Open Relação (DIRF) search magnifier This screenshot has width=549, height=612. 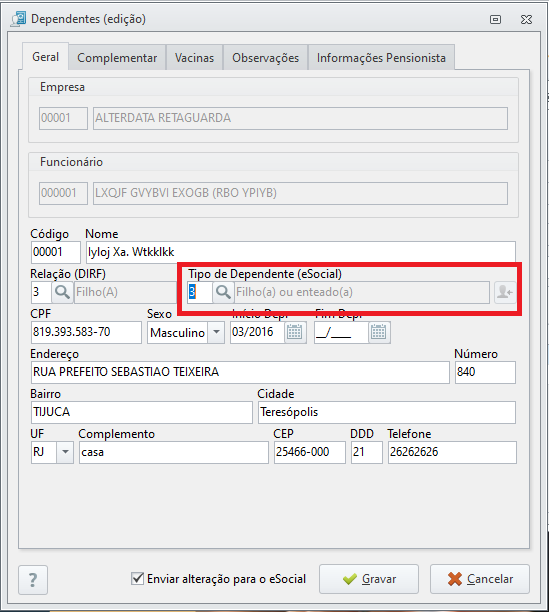[62, 292]
